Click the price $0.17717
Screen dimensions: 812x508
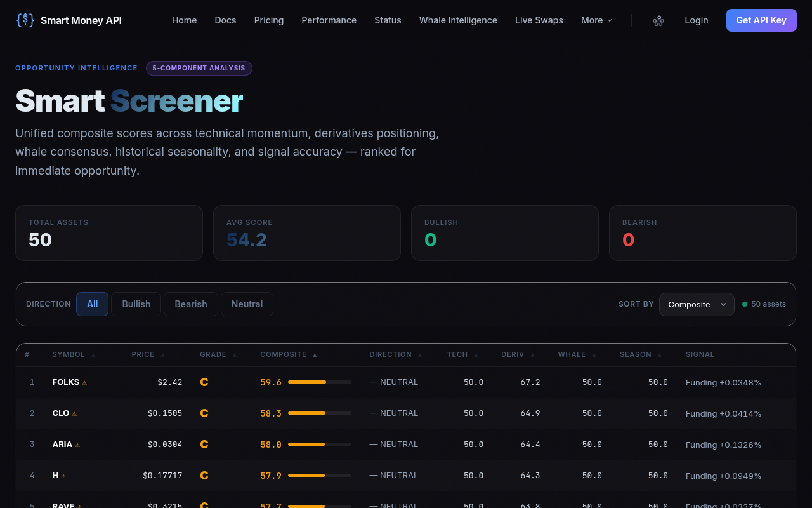tap(162, 476)
